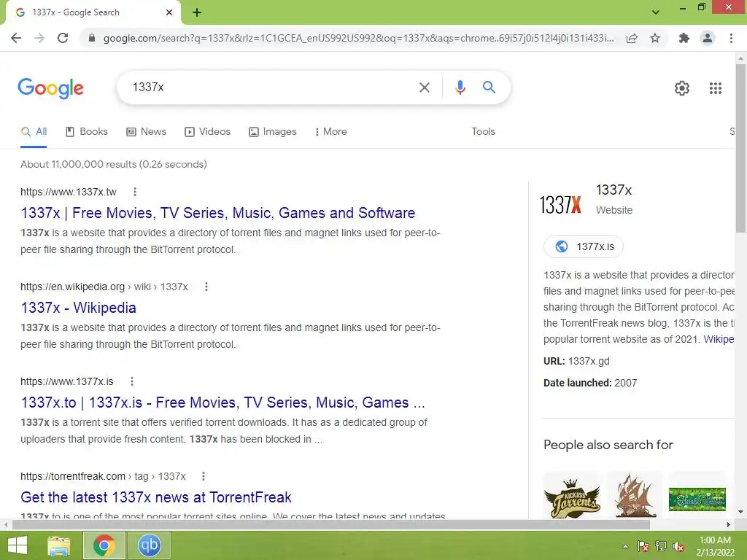
Task: Open the search Tools options
Action: pyautogui.click(x=483, y=132)
